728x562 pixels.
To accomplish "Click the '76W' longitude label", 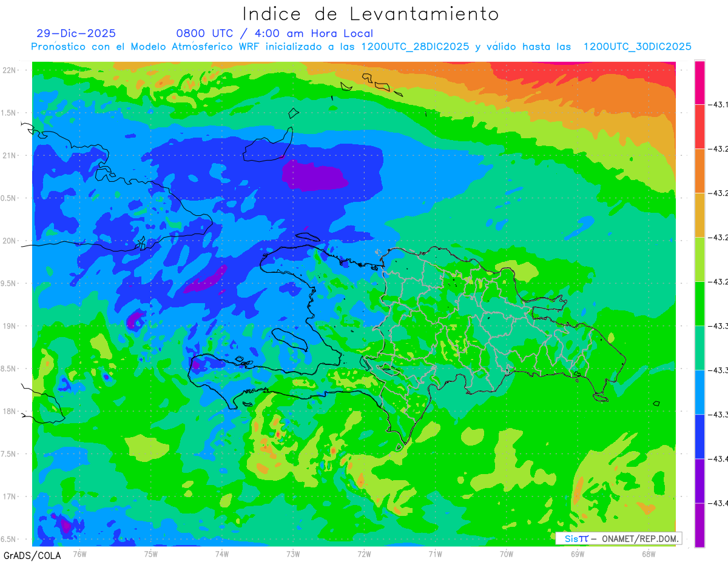I will 79,554.
